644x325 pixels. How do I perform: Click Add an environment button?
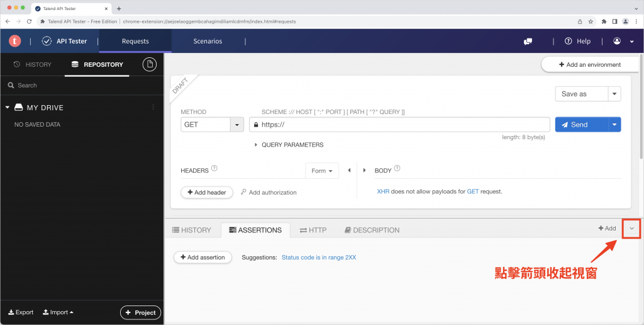pos(590,65)
